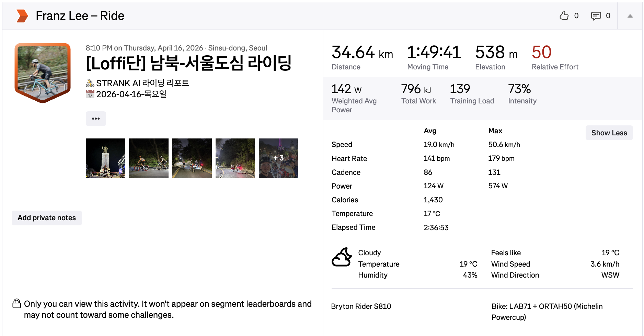Click the 'STRANK AI 라이딩 리포트' description line

tap(142, 83)
